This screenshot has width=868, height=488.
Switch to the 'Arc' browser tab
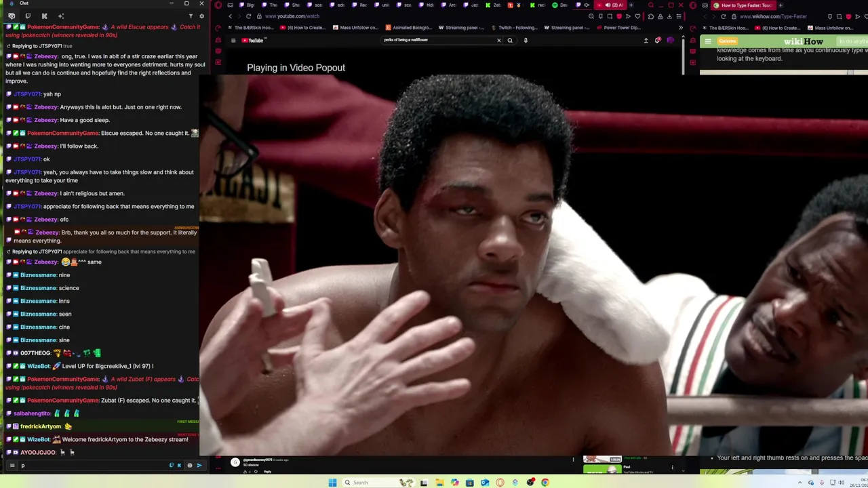click(x=449, y=5)
